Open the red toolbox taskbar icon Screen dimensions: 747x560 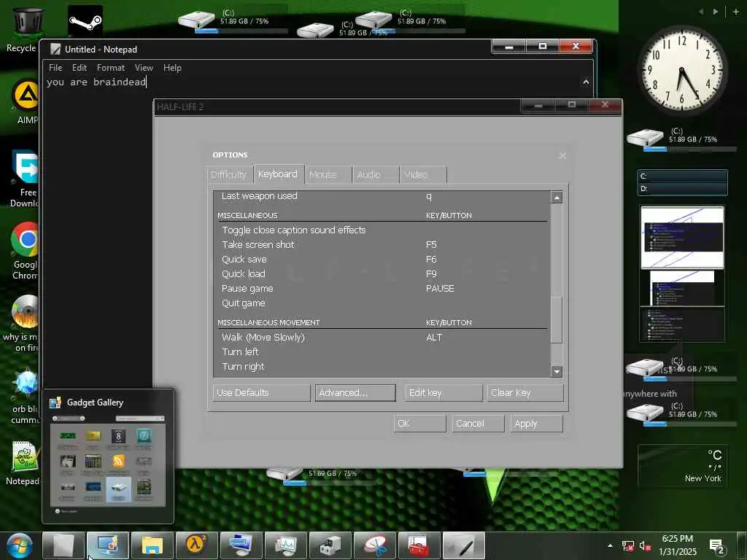click(419, 545)
